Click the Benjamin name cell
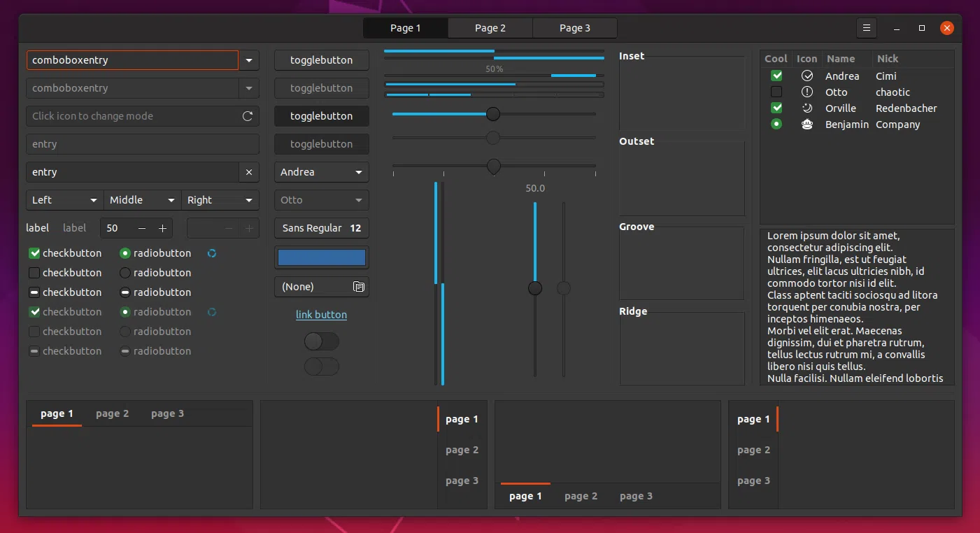Image resolution: width=980 pixels, height=533 pixels. pyautogui.click(x=847, y=125)
